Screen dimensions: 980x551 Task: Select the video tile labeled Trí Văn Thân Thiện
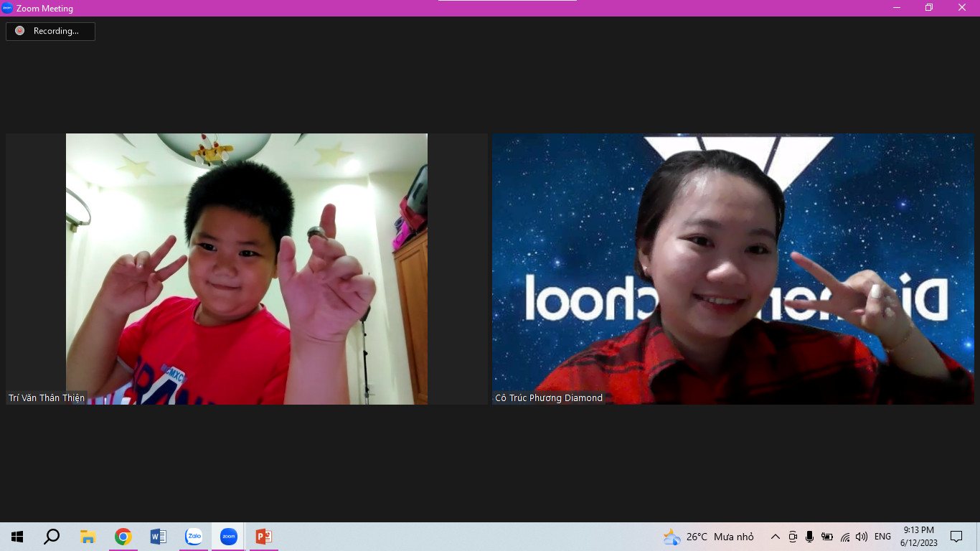pos(246,269)
